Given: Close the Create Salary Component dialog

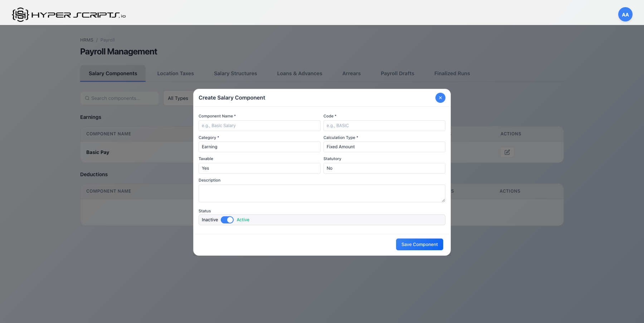Looking at the screenshot, I should point(440,97).
